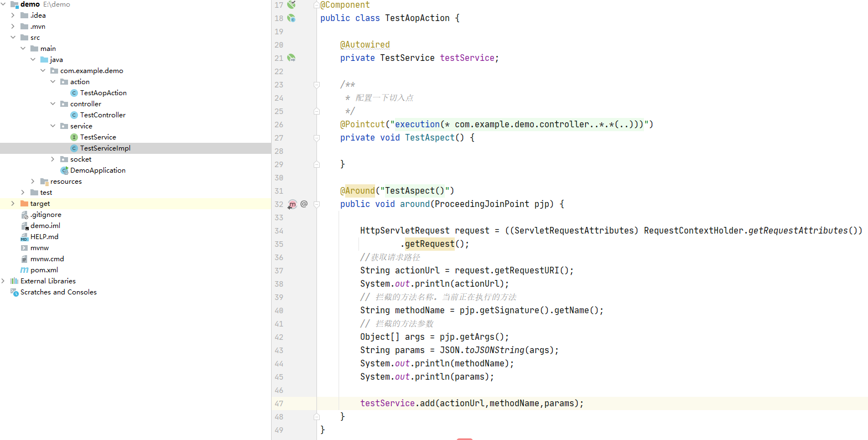Click the mvnw.cmd file icon
This screenshot has height=440, width=868.
(x=24, y=259)
